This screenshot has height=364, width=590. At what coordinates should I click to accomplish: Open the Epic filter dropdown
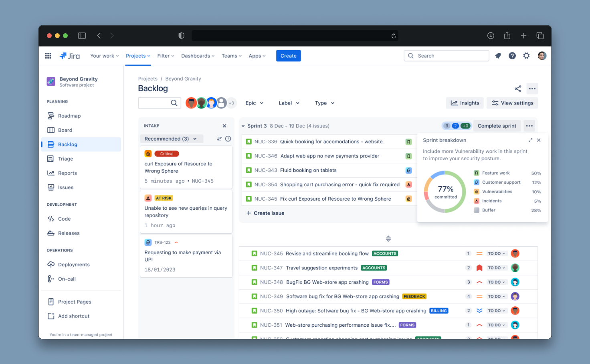click(x=254, y=103)
